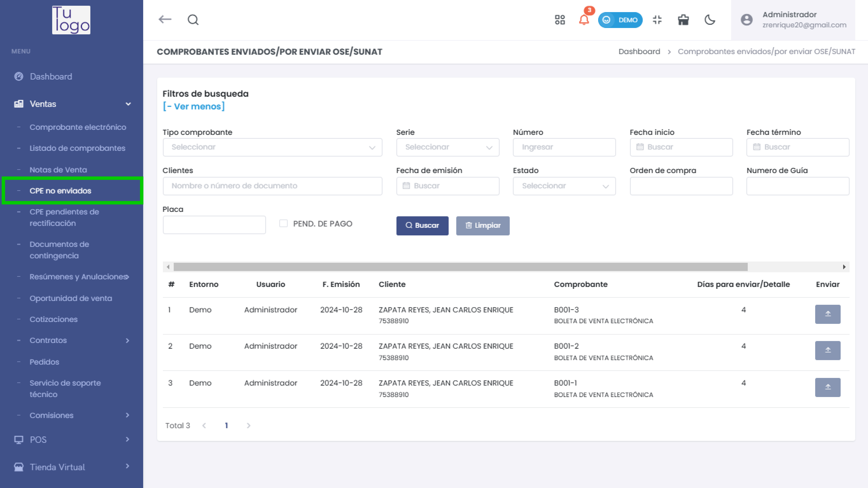This screenshot has width=868, height=488.
Task: Send boleta B001-1 with upload button
Action: [827, 387]
